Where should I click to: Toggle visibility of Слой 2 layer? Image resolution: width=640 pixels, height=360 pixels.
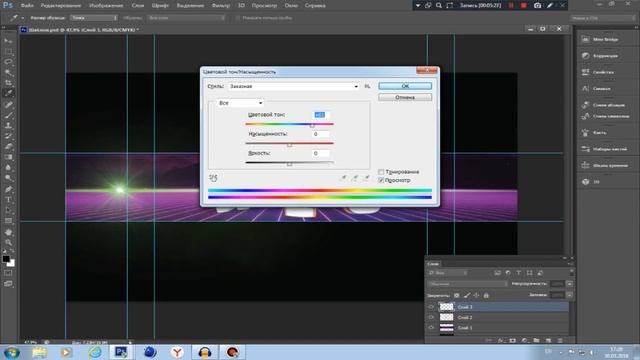coord(431,317)
